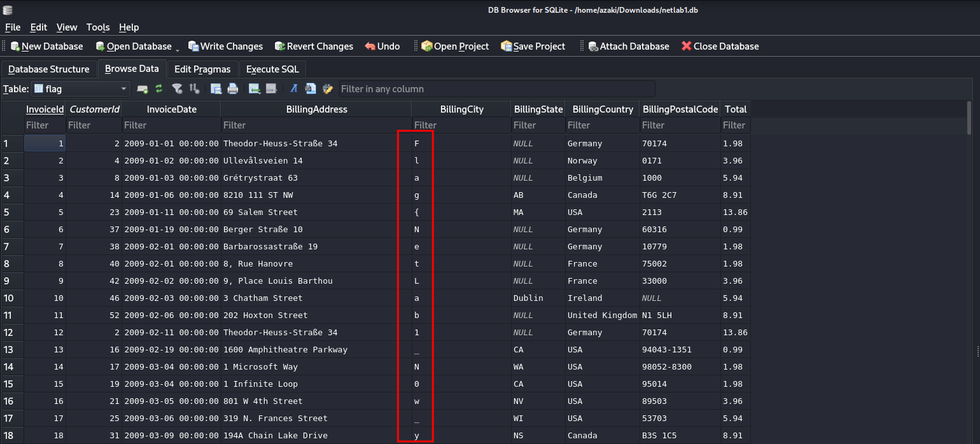Delete the current record icon

point(270,89)
